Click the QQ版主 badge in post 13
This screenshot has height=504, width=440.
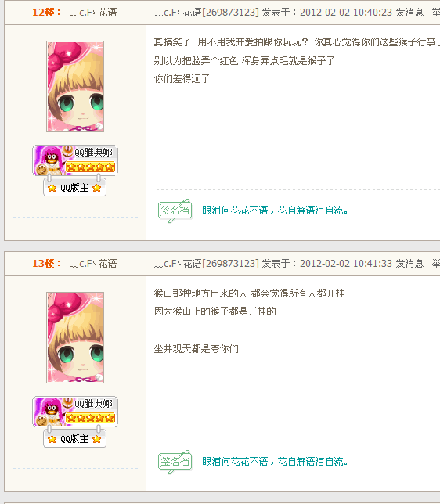(x=74, y=439)
